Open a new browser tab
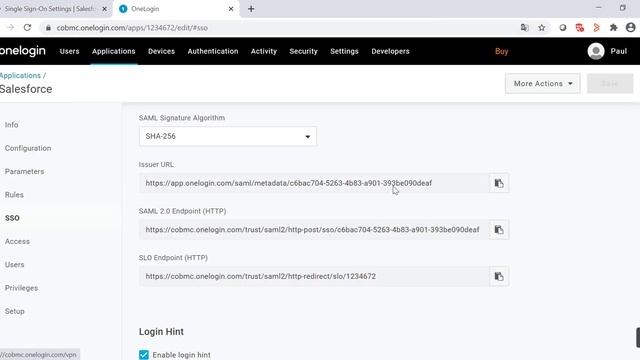The width and height of the screenshot is (640, 360). point(251,9)
